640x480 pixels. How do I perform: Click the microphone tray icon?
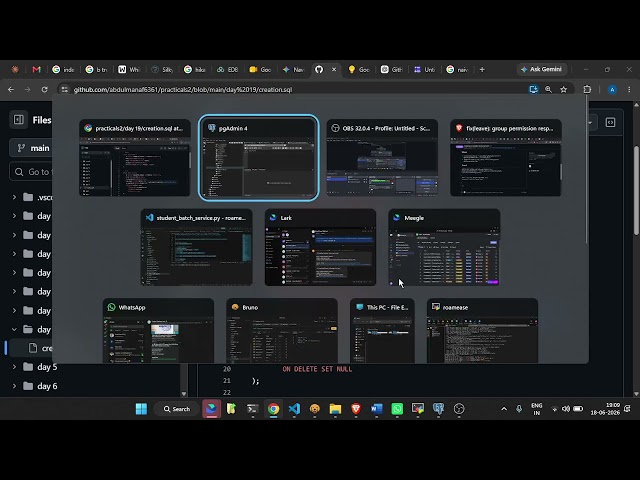pos(519,409)
